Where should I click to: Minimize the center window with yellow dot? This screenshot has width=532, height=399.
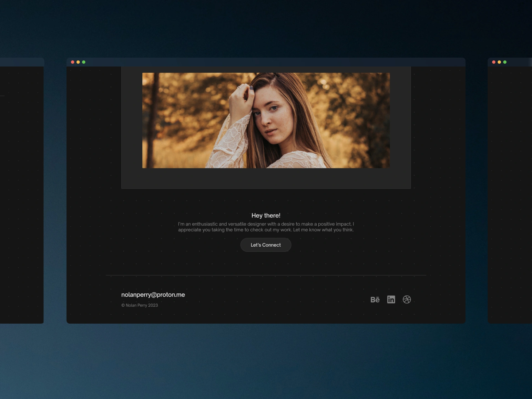tap(78, 62)
